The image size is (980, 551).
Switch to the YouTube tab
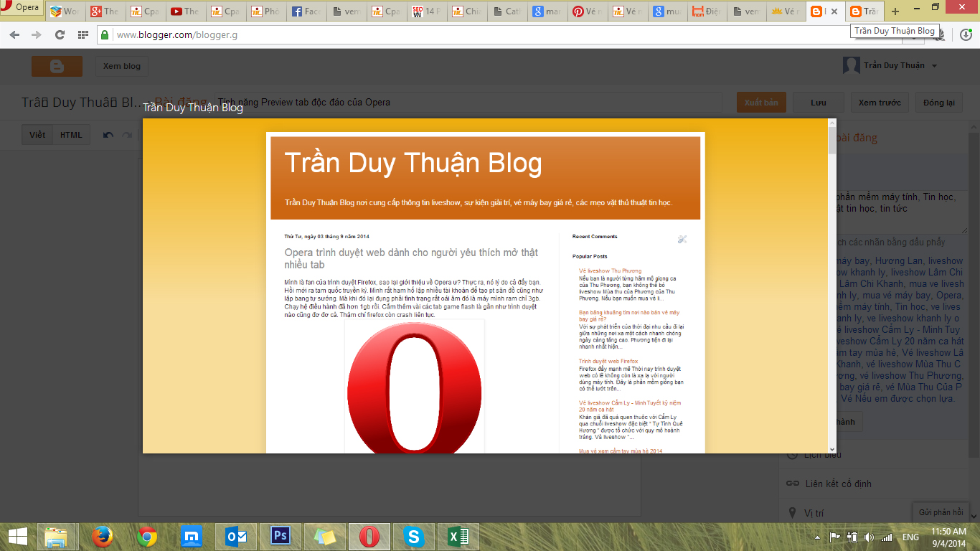pyautogui.click(x=185, y=11)
